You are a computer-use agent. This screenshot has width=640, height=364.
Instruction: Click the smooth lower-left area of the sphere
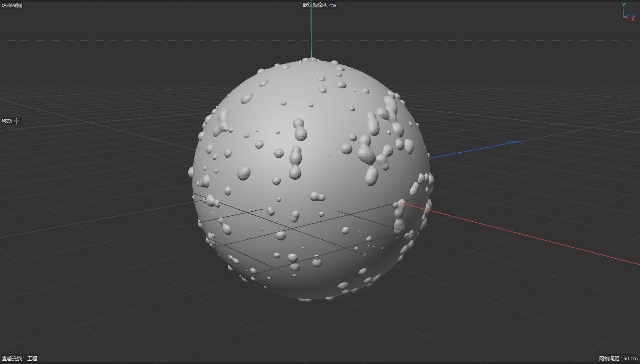(248, 239)
